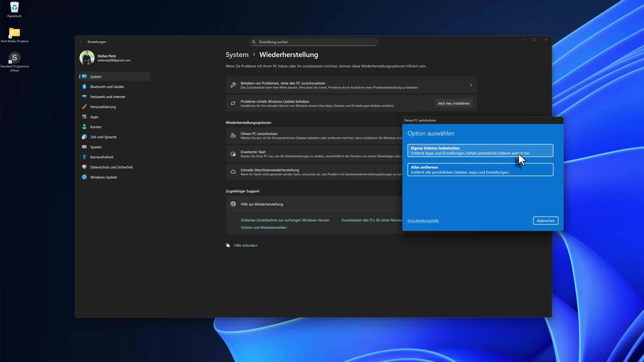Select the Datenschutz und Sicherheit icon
The image size is (644, 362).
point(84,167)
